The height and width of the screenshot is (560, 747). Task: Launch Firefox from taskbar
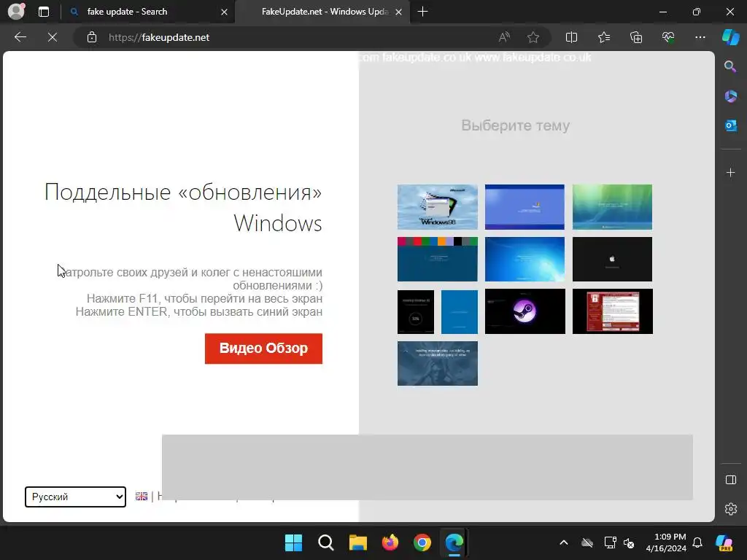point(390,542)
